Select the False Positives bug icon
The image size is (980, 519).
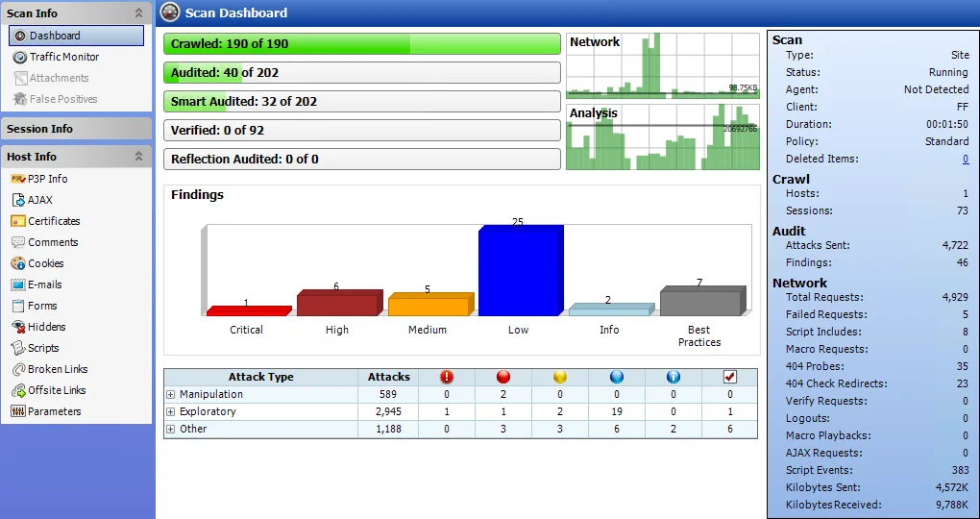(20, 99)
